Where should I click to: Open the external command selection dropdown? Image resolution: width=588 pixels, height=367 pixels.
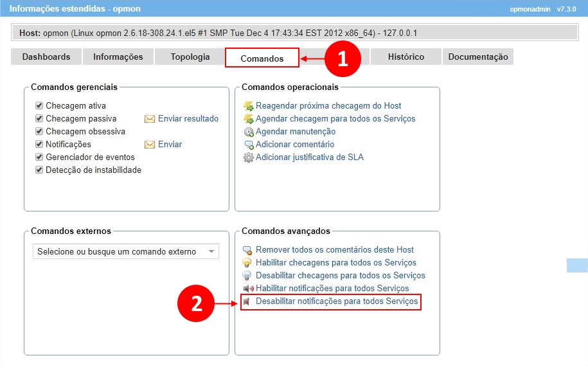tap(126, 251)
